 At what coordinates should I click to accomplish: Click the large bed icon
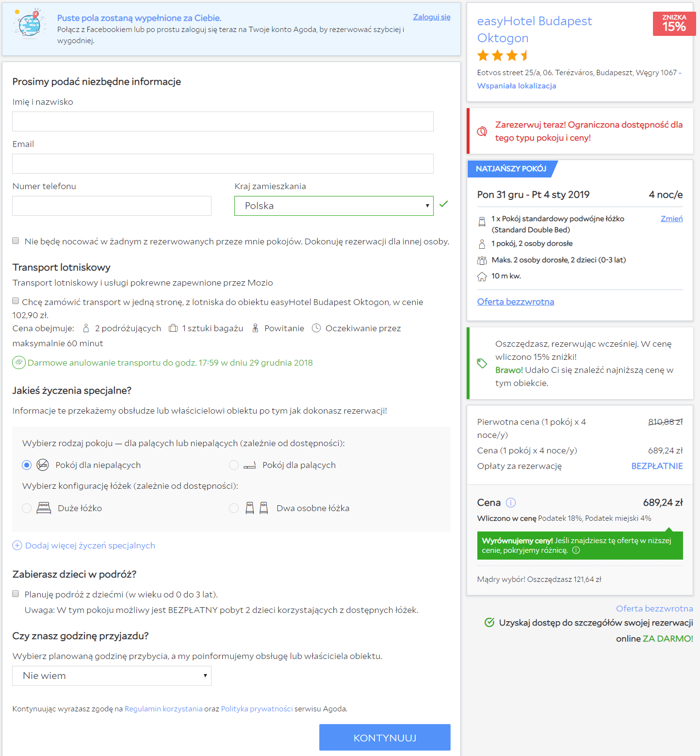pyautogui.click(x=44, y=508)
